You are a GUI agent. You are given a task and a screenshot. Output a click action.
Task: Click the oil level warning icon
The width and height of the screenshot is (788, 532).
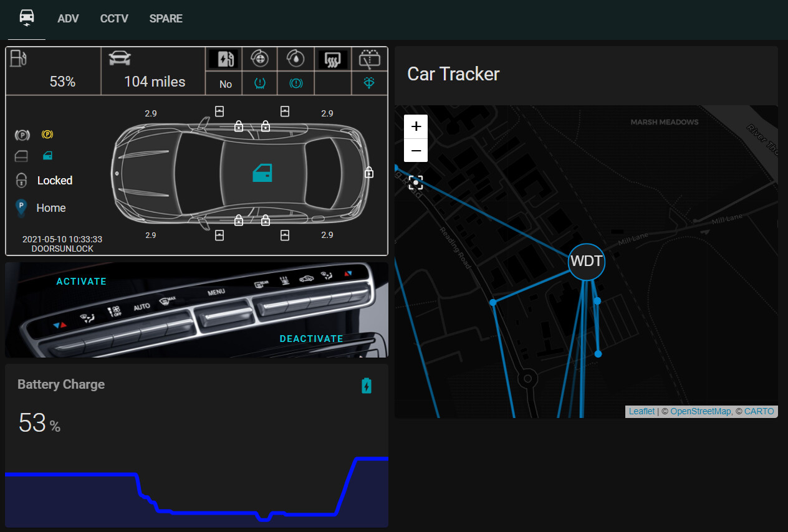296,59
